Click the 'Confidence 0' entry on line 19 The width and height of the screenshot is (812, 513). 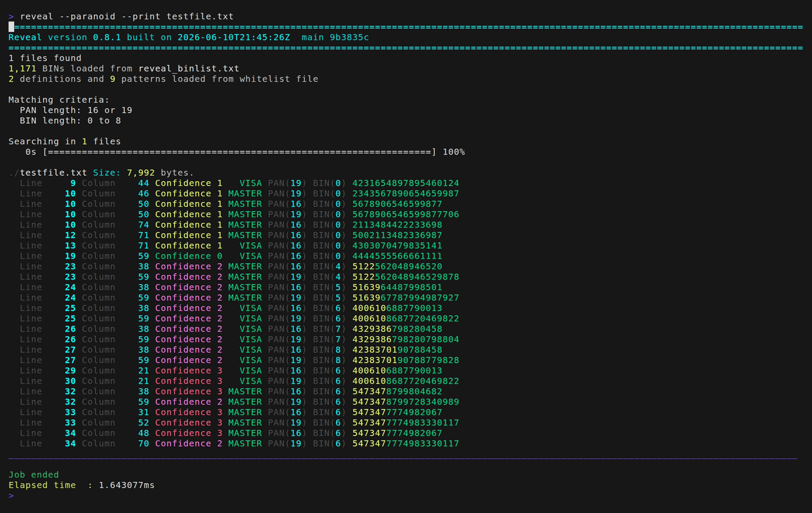188,256
